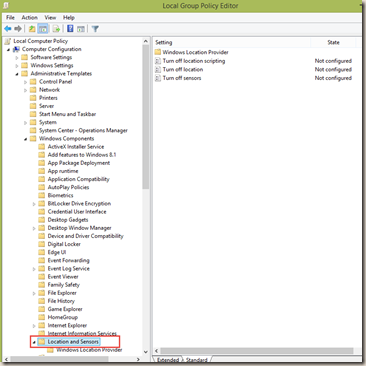Select Start Menu and Taskbar tree item
The width and height of the screenshot is (366, 366).
67,114
